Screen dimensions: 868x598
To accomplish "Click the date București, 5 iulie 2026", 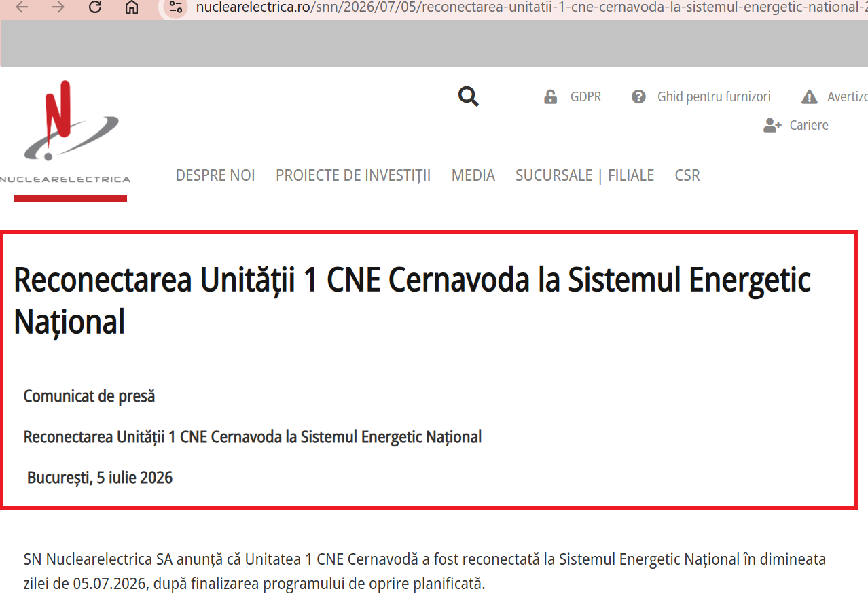I will tap(100, 478).
